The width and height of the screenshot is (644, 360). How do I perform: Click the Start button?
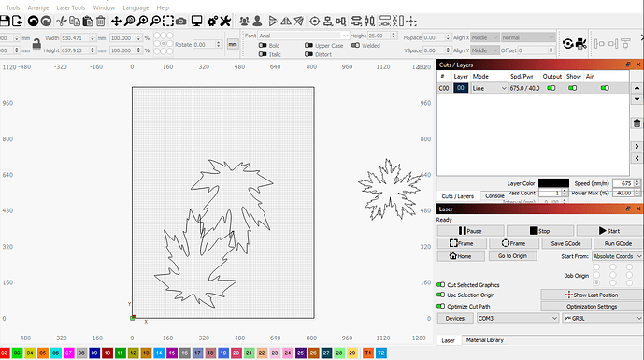(609, 231)
